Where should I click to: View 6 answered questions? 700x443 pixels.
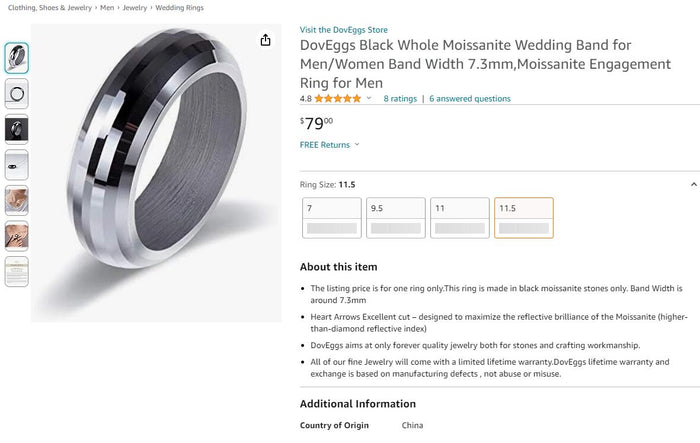470,99
